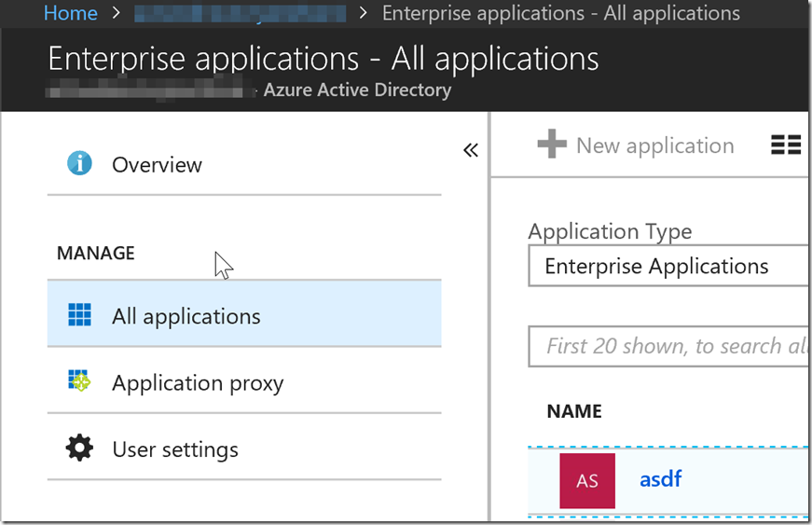Viewport: 812px width, 525px height.
Task: Open the Overview menu item
Action: pos(244,165)
